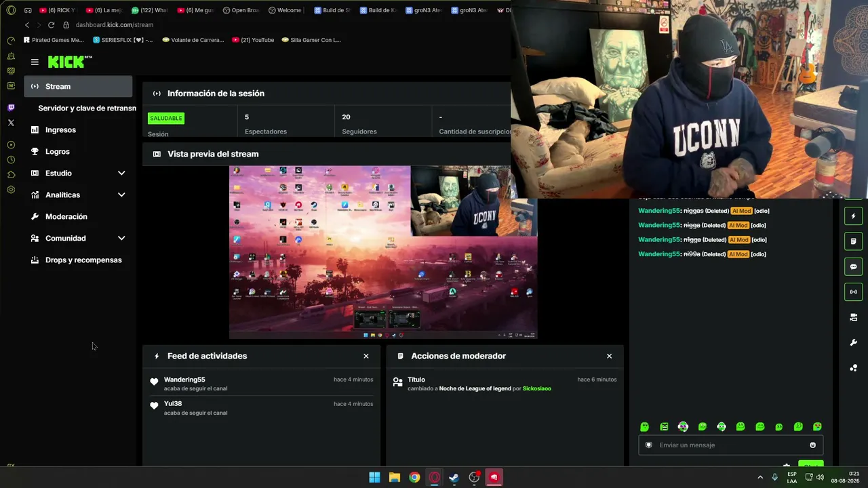Open the player icon in Opera sidebar
The image size is (868, 488).
11,145
